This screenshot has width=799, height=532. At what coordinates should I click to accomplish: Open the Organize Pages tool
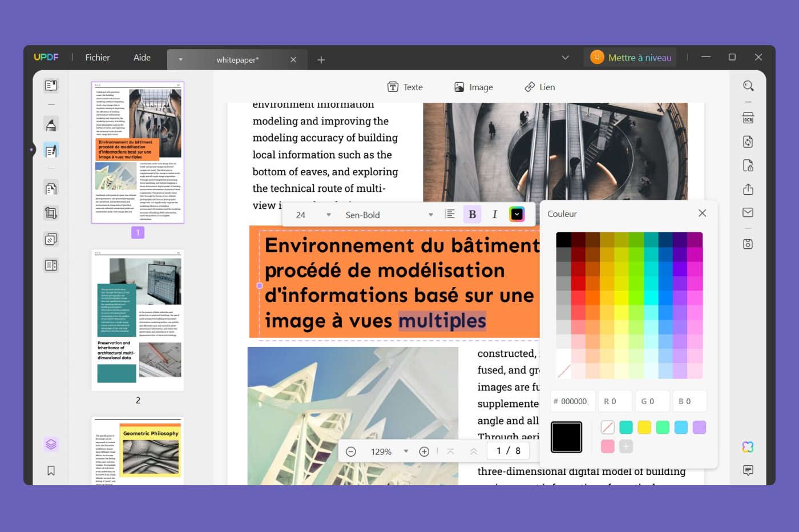(x=51, y=188)
